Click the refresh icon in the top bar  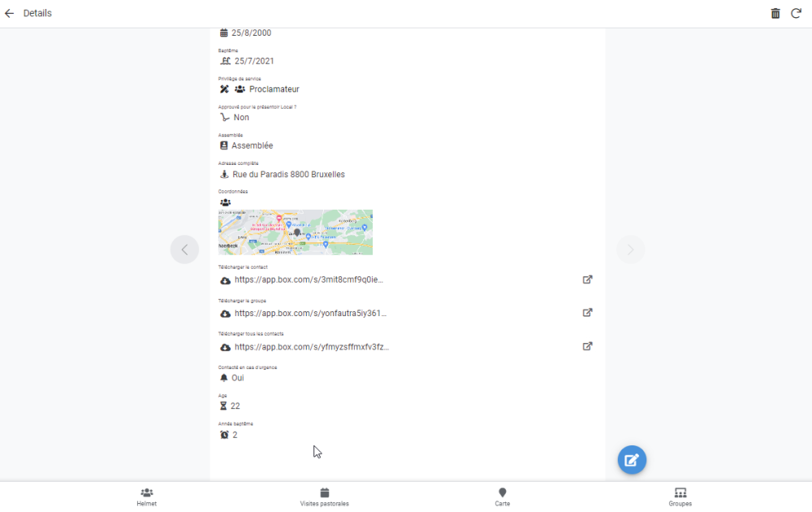[x=797, y=13]
